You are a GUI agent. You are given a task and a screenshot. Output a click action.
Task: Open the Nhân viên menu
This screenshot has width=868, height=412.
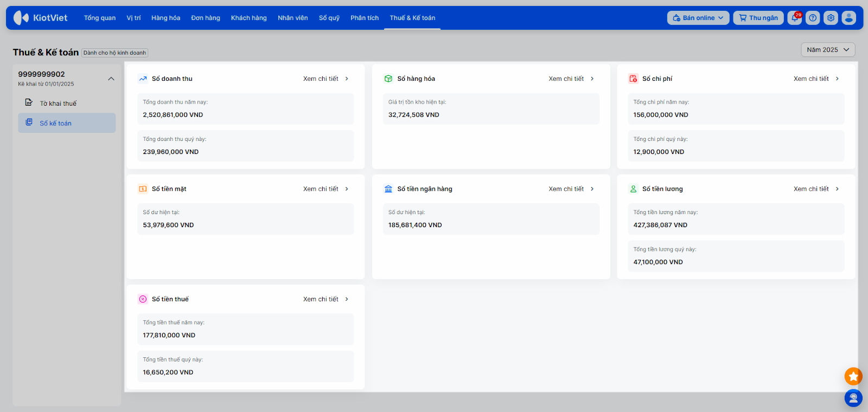click(293, 18)
